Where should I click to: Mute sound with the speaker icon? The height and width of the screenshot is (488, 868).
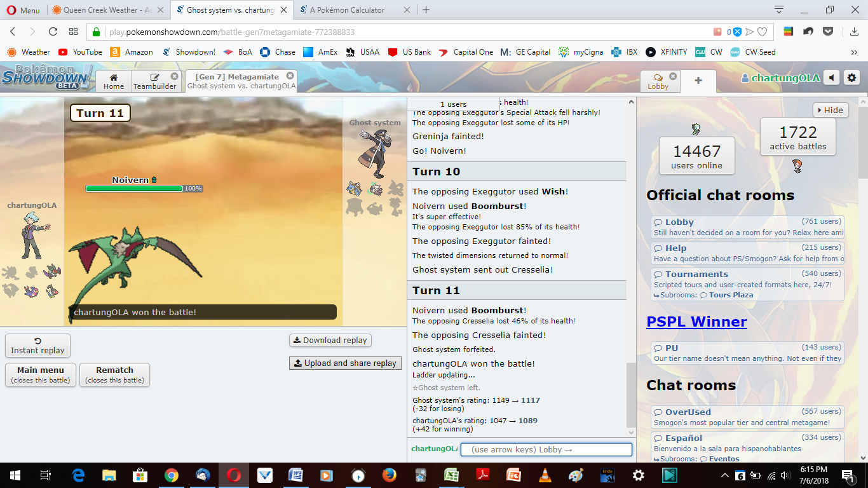[x=831, y=78]
